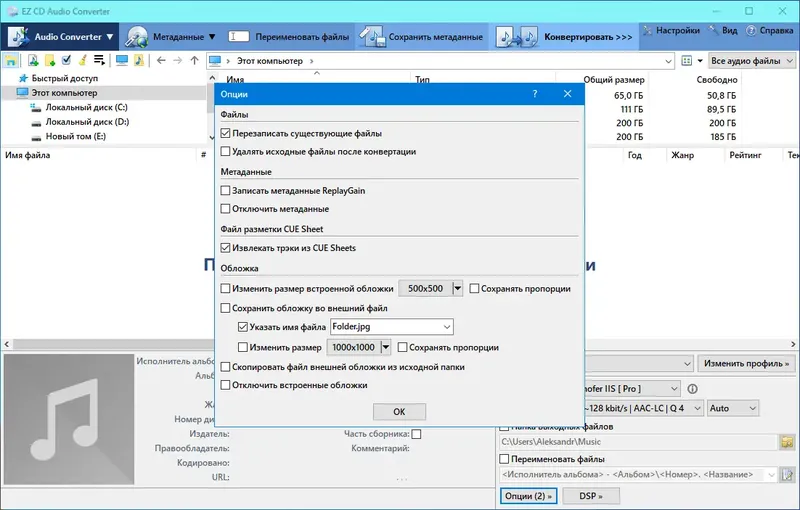Open the Все аудио файлы filter dropdown
Screen dimensions: 800x510
[752, 61]
